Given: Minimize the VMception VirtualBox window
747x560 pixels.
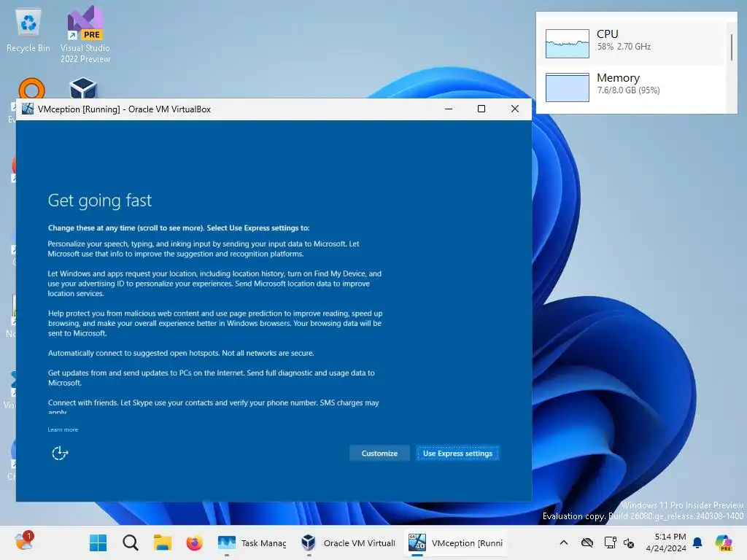Looking at the screenshot, I should point(449,109).
